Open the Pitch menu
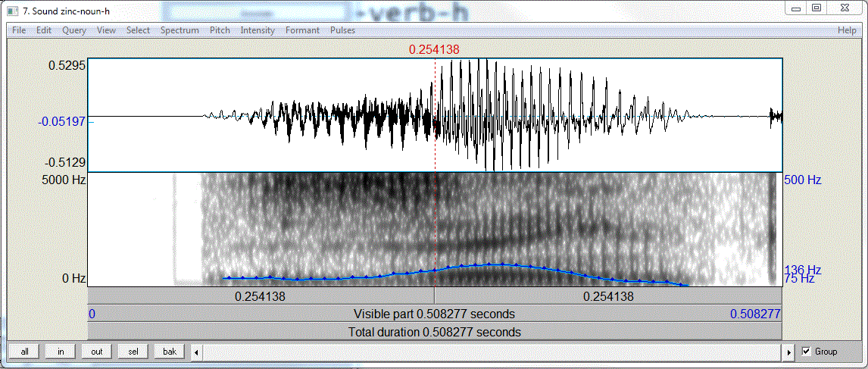Screen dimensions: 868x369 tap(220, 30)
